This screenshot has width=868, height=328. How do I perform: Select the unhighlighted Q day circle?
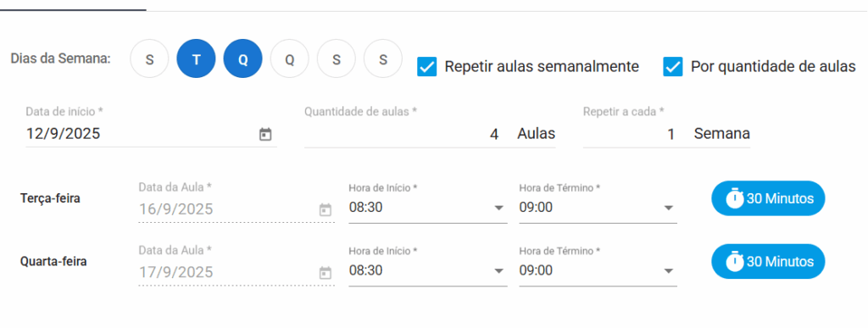tap(290, 58)
